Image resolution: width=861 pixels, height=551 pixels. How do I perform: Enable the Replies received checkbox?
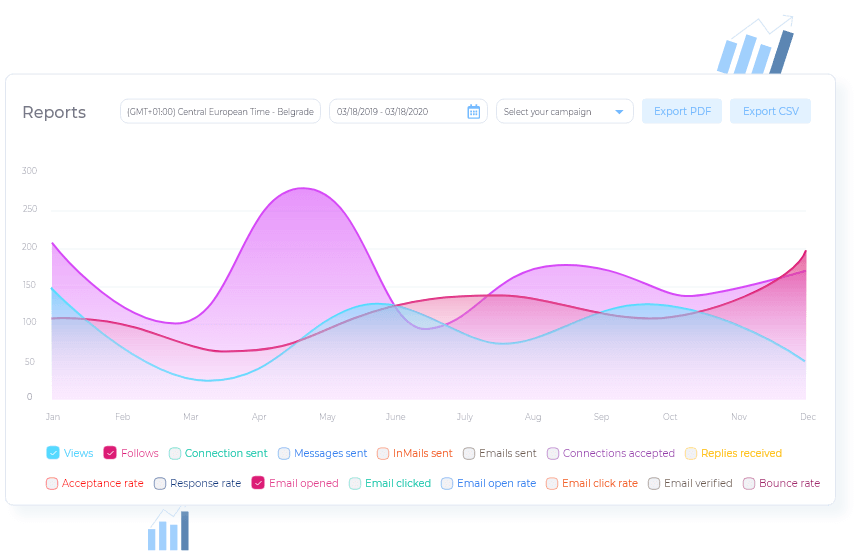pos(691,454)
